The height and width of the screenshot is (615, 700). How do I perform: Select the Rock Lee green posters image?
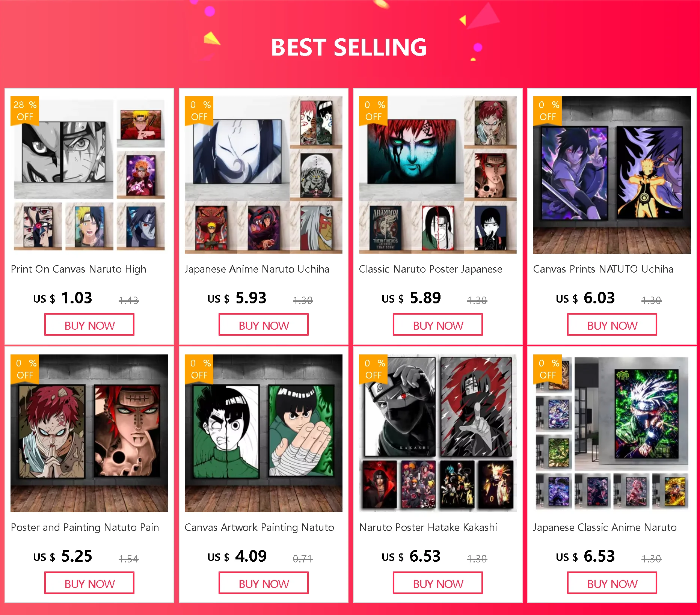264,433
